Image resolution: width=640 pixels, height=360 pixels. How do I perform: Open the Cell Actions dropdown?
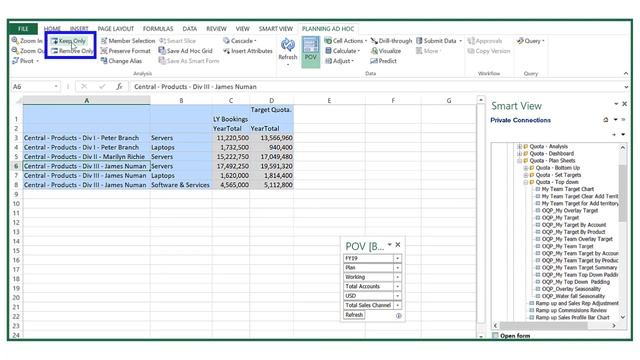tap(346, 41)
